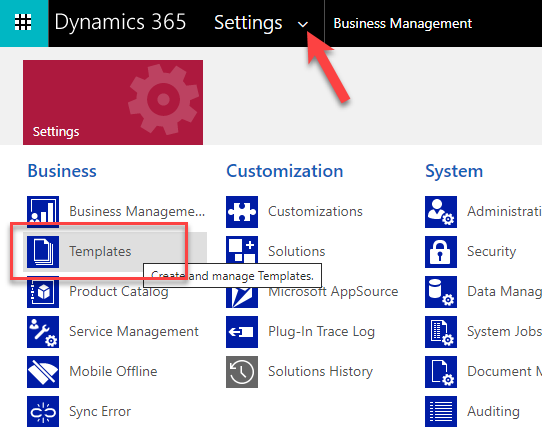The image size is (542, 427).
Task: Select Business Management in the top bar
Action: (x=402, y=24)
